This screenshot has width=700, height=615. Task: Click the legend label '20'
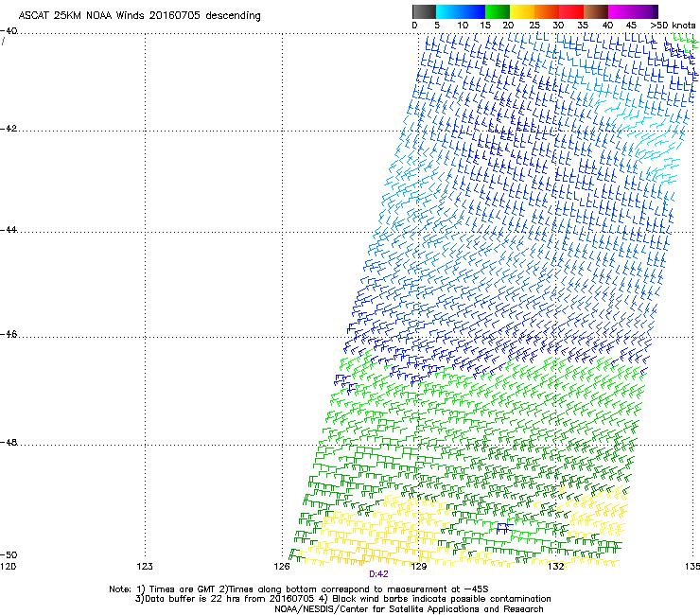(509, 26)
